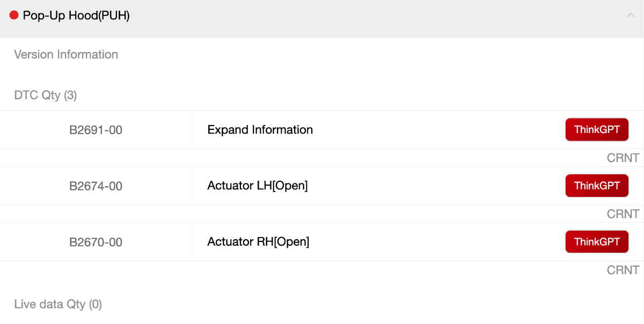
Task: Open ThinkGPT for code B2691-00
Action: [597, 129]
